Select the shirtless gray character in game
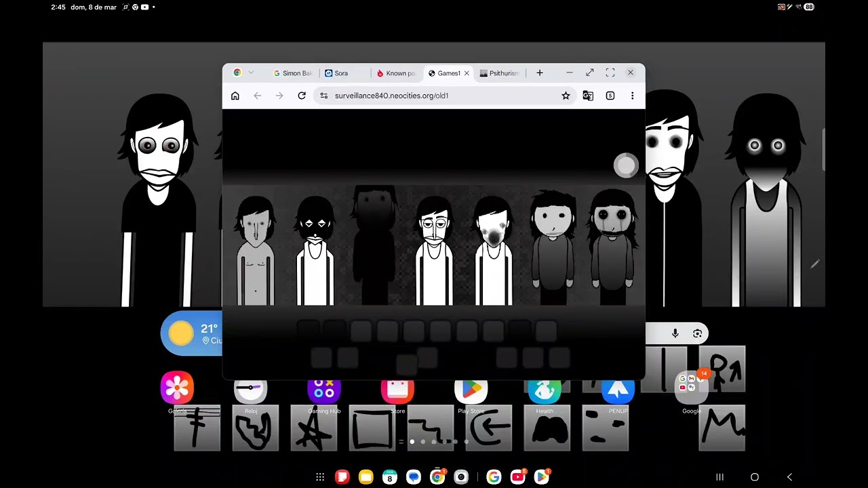 pos(256,249)
